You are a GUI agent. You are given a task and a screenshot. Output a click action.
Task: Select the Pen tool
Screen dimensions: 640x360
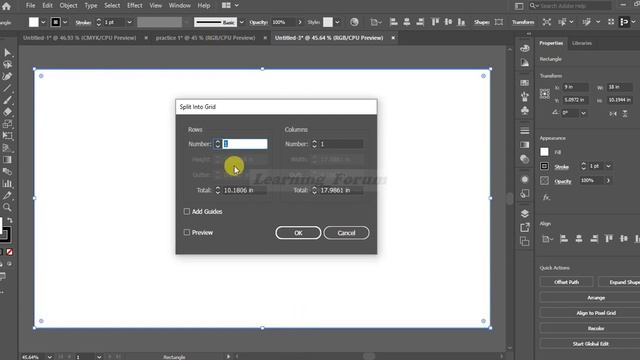pyautogui.click(x=7, y=76)
